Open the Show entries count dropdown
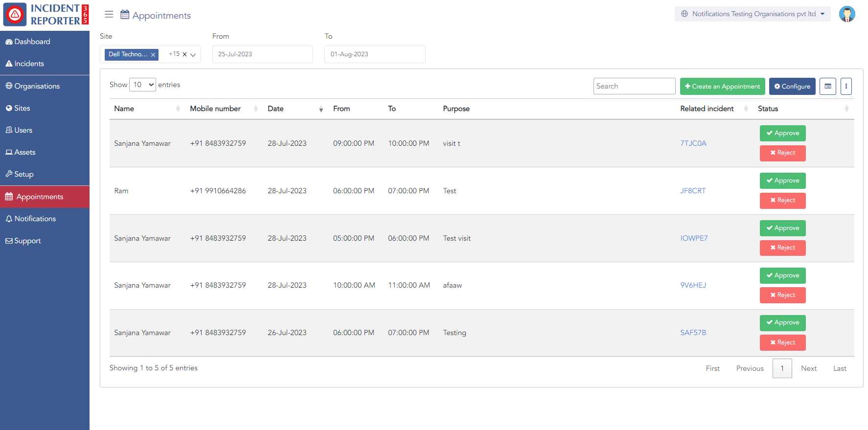 pos(142,85)
